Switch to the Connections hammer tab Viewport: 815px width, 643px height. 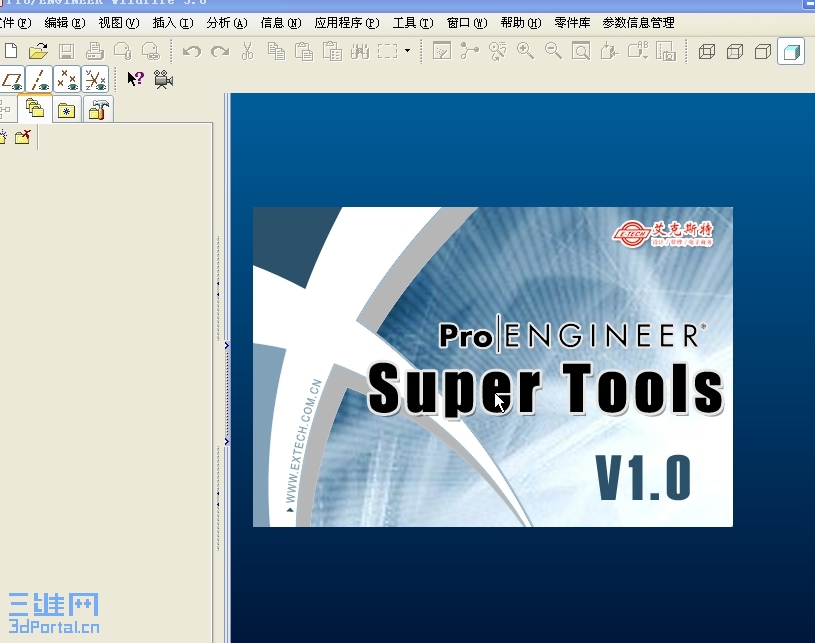pos(98,110)
